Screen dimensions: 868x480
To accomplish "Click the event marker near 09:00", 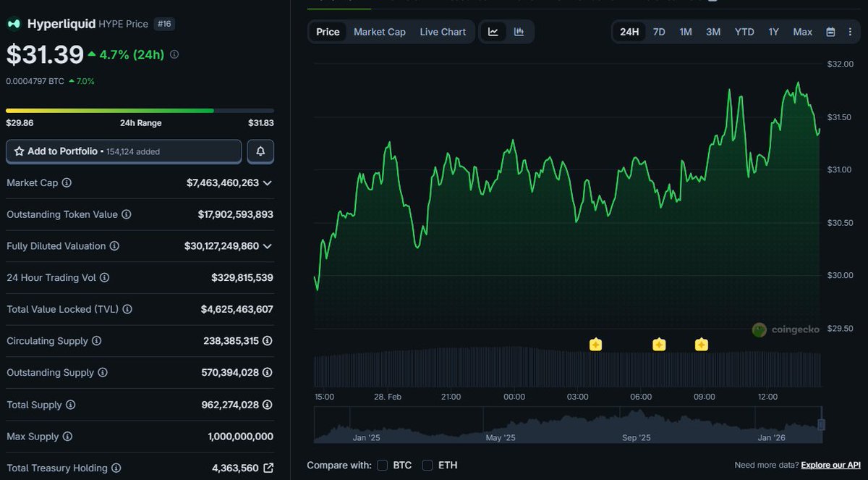I will coord(701,345).
